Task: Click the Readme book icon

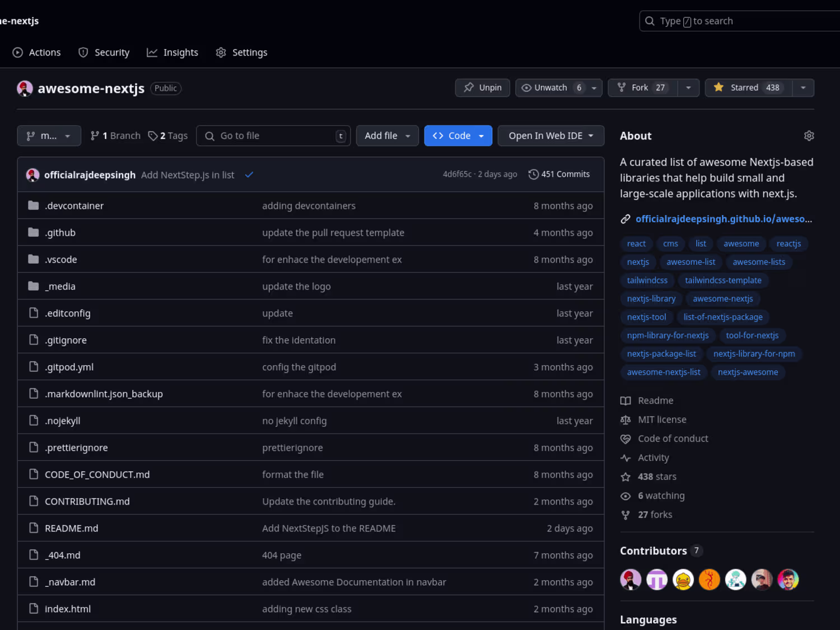Action: 626,400
